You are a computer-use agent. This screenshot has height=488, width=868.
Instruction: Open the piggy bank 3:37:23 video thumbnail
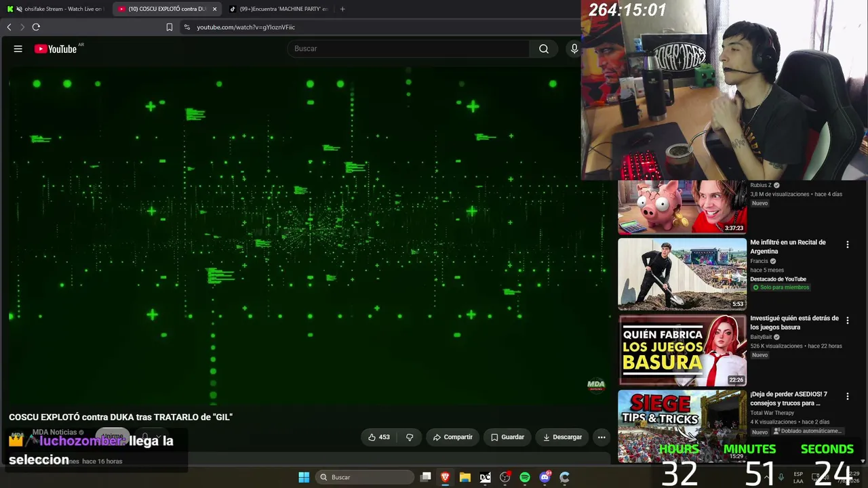682,207
